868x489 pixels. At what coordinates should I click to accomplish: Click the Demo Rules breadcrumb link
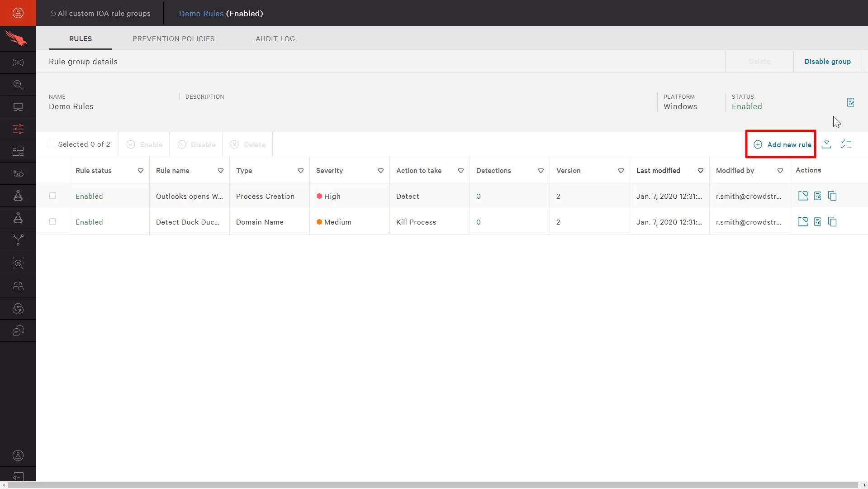pyautogui.click(x=201, y=14)
